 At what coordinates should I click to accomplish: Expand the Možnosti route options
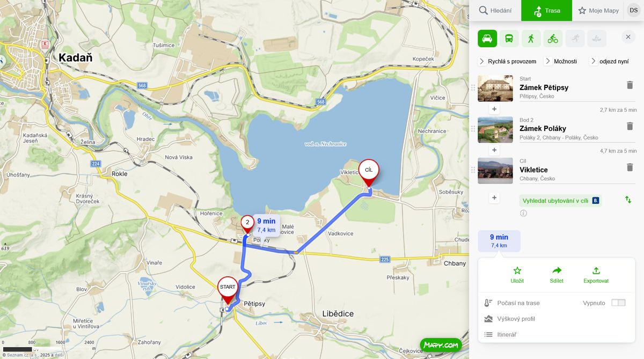[x=561, y=61]
